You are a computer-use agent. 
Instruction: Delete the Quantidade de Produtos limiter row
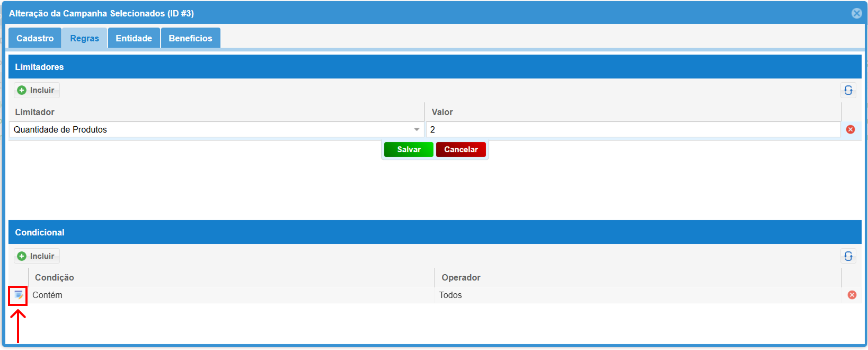coord(850,129)
